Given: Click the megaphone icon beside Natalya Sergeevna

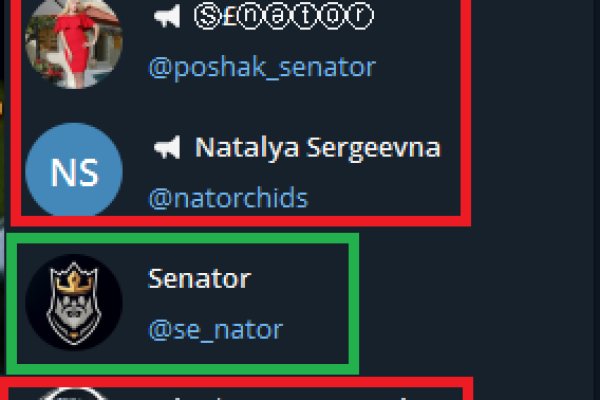Looking at the screenshot, I should pyautogui.click(x=166, y=148).
